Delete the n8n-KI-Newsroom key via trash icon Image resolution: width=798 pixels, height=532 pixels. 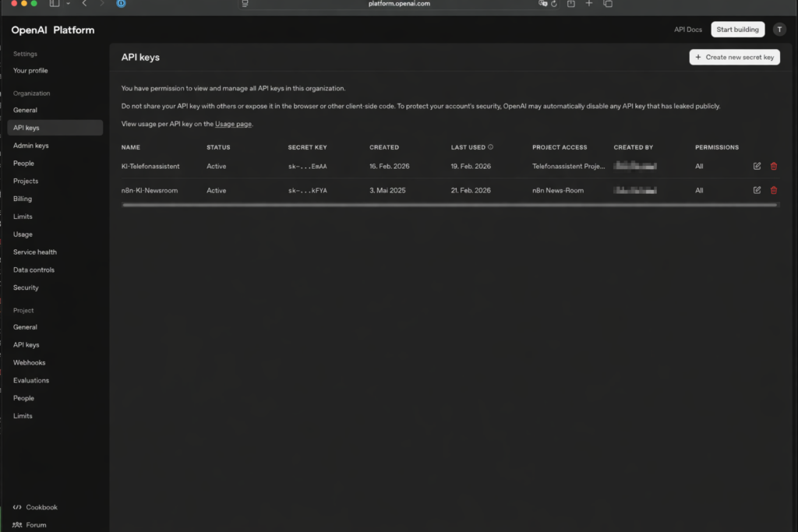coord(773,190)
